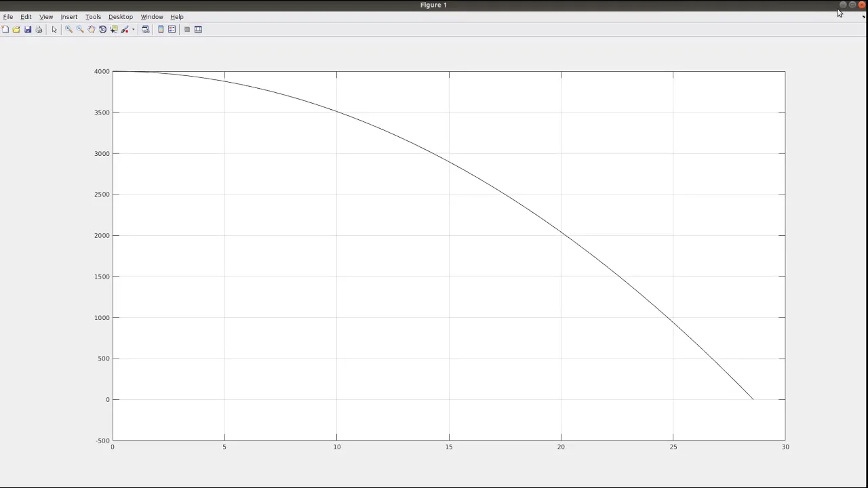Viewport: 868px width, 488px height.
Task: Insert a legend using the toolbar icon
Action: tap(172, 29)
